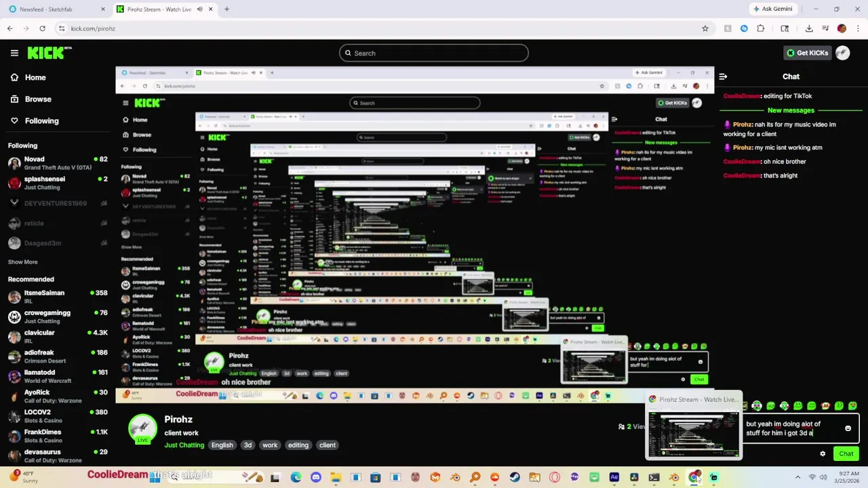Open crowegamingg recommended channel
The image size is (868, 488).
[58, 317]
